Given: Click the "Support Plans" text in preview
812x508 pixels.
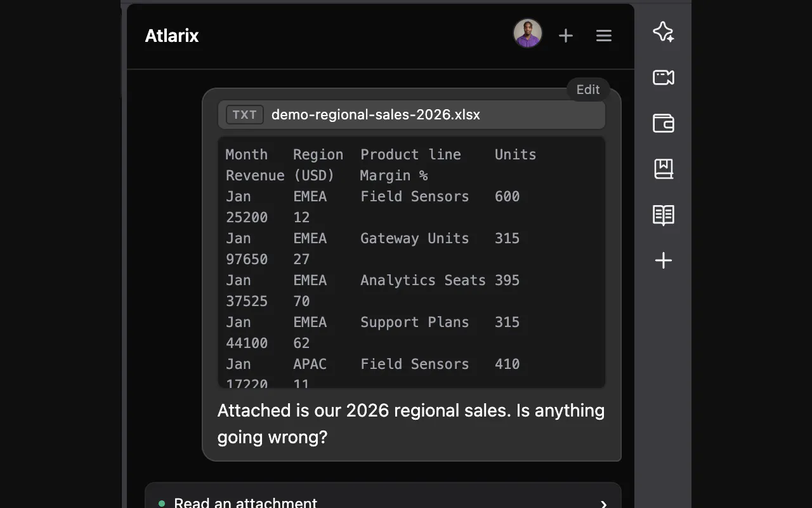Looking at the screenshot, I should 415,322.
